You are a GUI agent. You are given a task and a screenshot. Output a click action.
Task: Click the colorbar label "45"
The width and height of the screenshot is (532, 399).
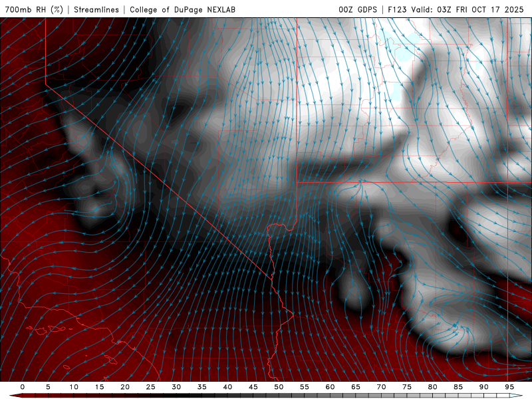coord(253,387)
